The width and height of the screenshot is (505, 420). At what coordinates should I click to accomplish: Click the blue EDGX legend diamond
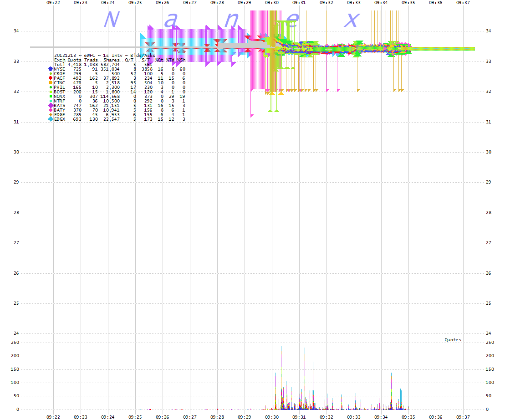tap(51, 119)
